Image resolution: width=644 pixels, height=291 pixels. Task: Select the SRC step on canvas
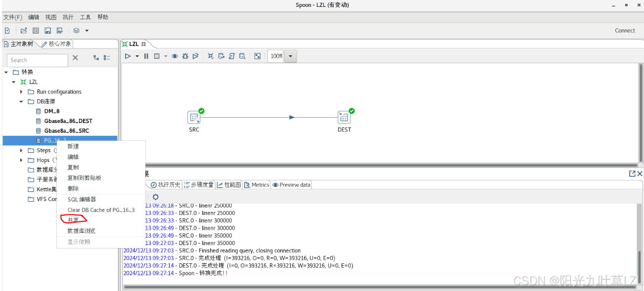(194, 118)
